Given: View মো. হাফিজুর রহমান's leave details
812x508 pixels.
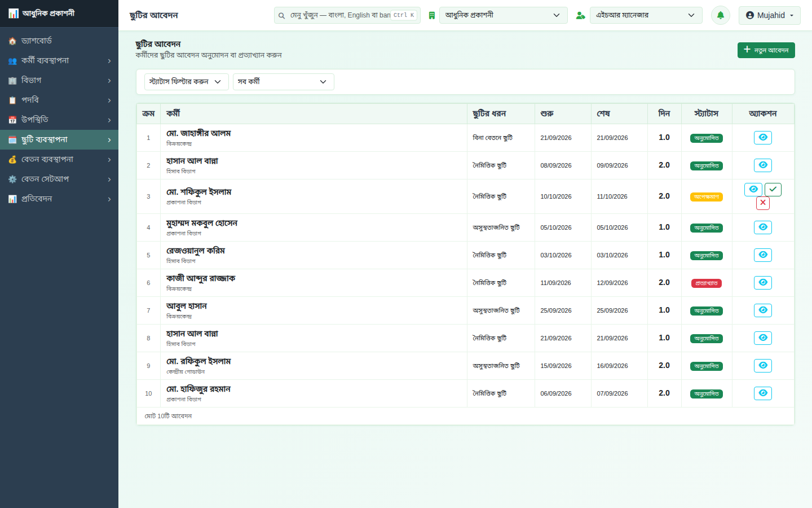Looking at the screenshot, I should pos(763,393).
